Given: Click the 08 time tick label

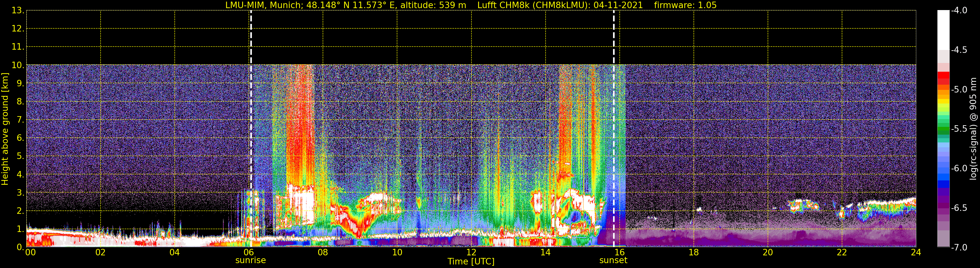Looking at the screenshot, I should [x=323, y=252].
